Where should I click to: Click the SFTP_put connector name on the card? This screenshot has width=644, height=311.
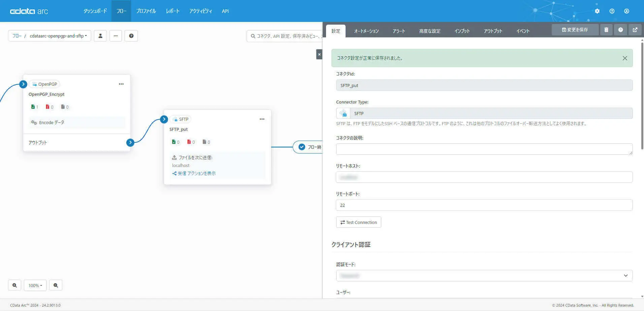click(x=179, y=129)
